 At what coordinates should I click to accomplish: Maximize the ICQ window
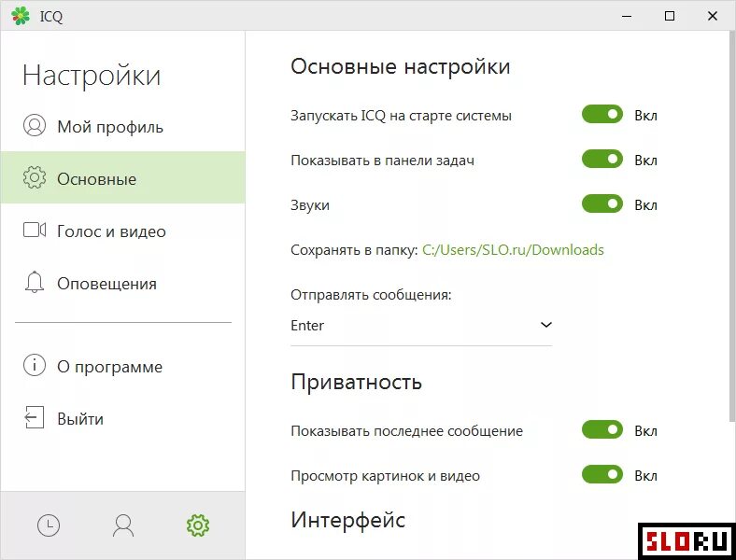point(670,16)
